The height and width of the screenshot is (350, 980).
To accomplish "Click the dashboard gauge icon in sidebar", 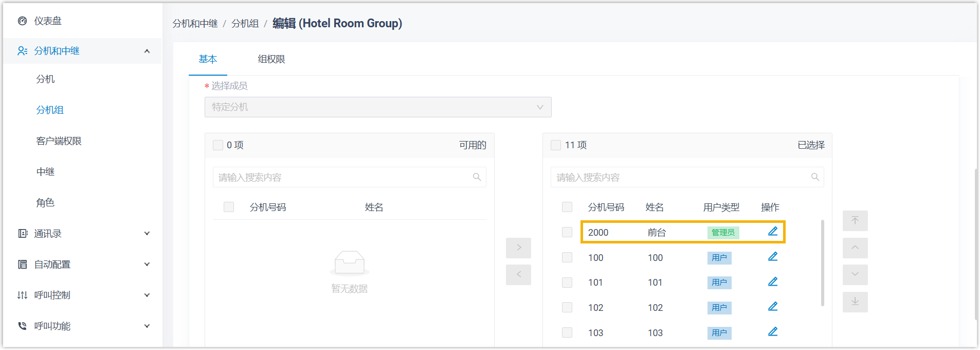I will [x=22, y=21].
